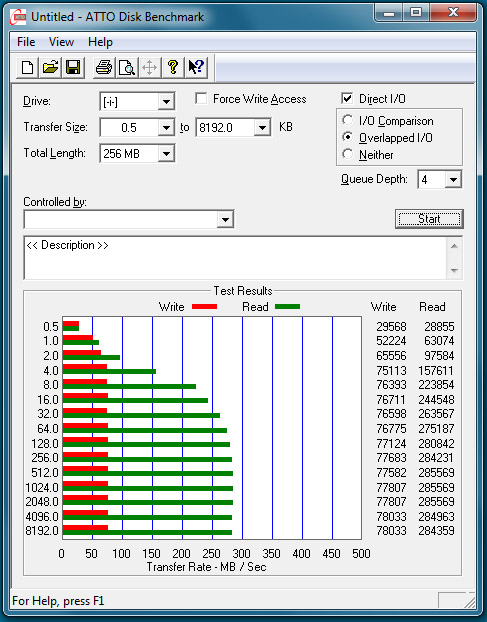Click the 128.0 transfer size row label

pos(45,443)
